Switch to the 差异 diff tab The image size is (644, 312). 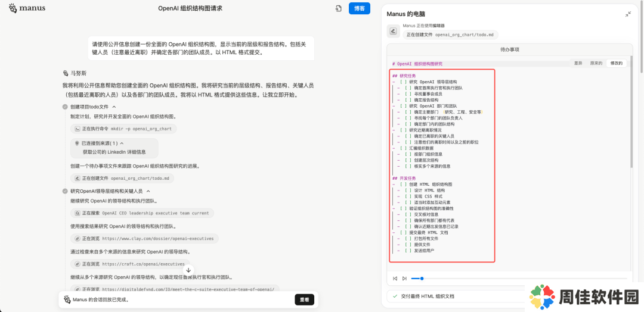click(578, 63)
